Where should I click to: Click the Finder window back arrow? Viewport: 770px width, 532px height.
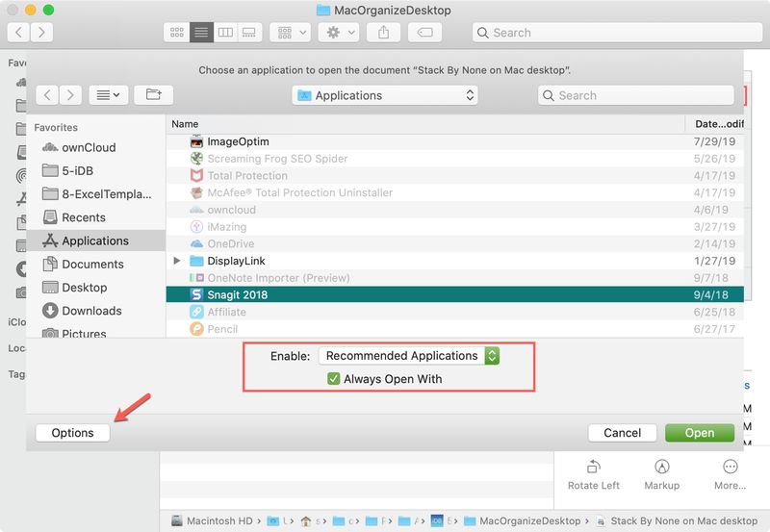click(18, 33)
